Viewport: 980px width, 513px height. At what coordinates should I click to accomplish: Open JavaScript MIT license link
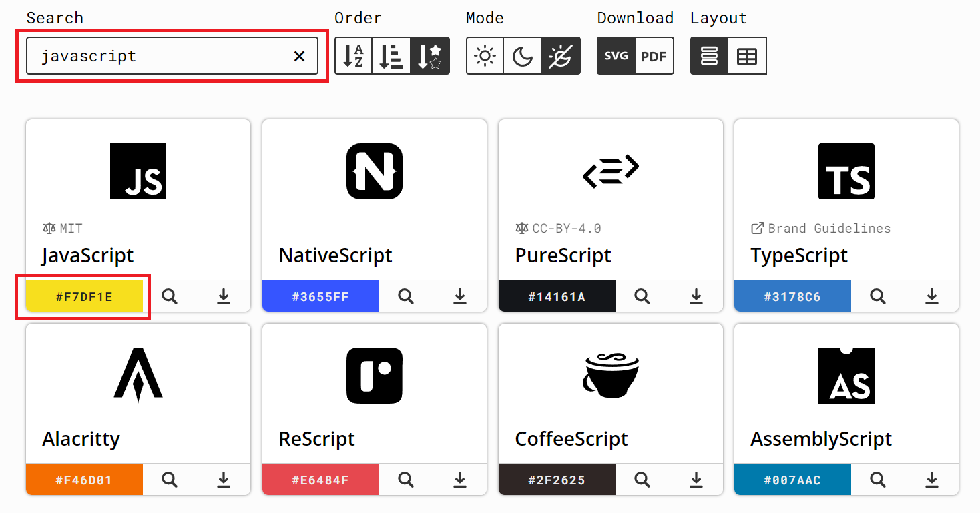click(63, 229)
